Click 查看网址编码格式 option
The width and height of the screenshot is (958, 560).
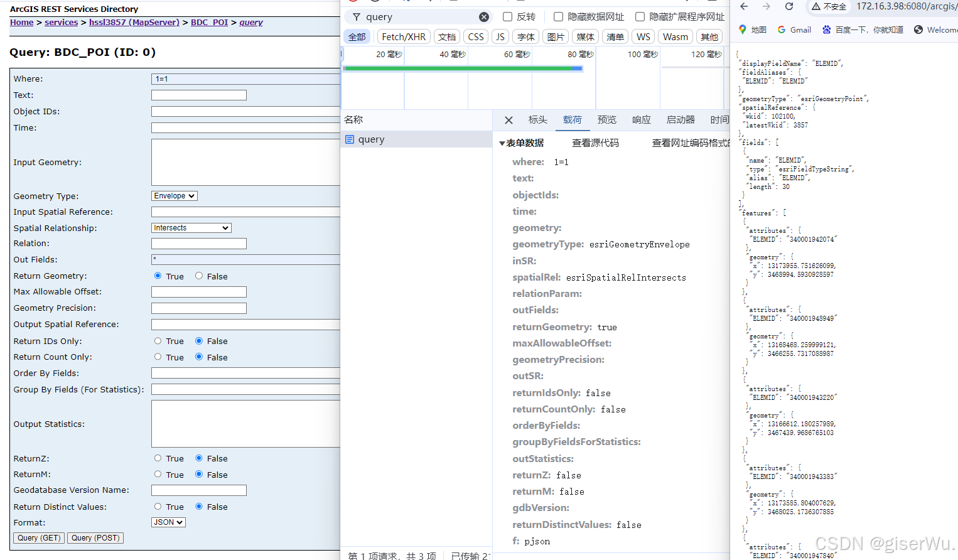click(x=691, y=143)
